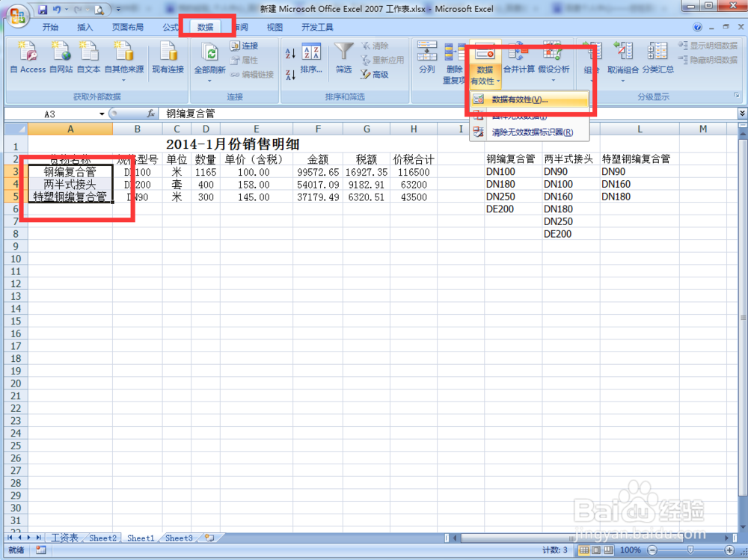Open 自其他来源 data sources
748x560 pixels.
pyautogui.click(x=124, y=61)
